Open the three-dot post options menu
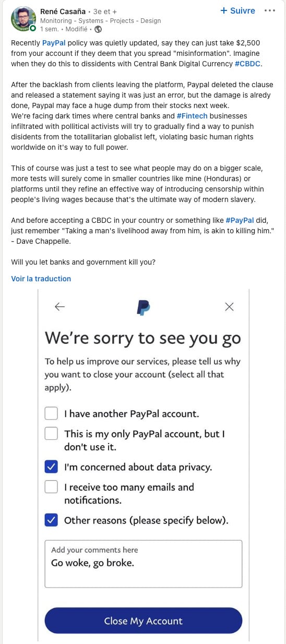Screen dimensions: 286x644 270,11
